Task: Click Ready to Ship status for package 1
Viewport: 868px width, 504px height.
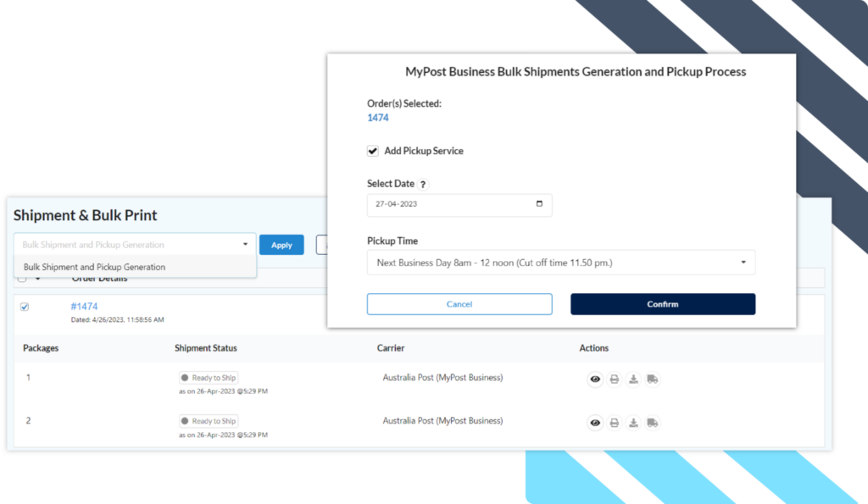Action: pos(209,378)
